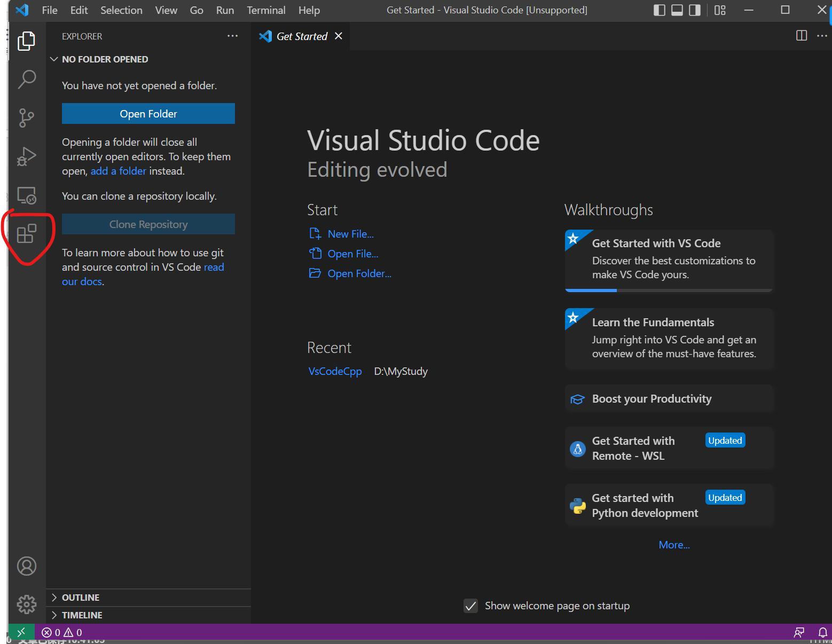Click Open File... link under Start

click(353, 254)
